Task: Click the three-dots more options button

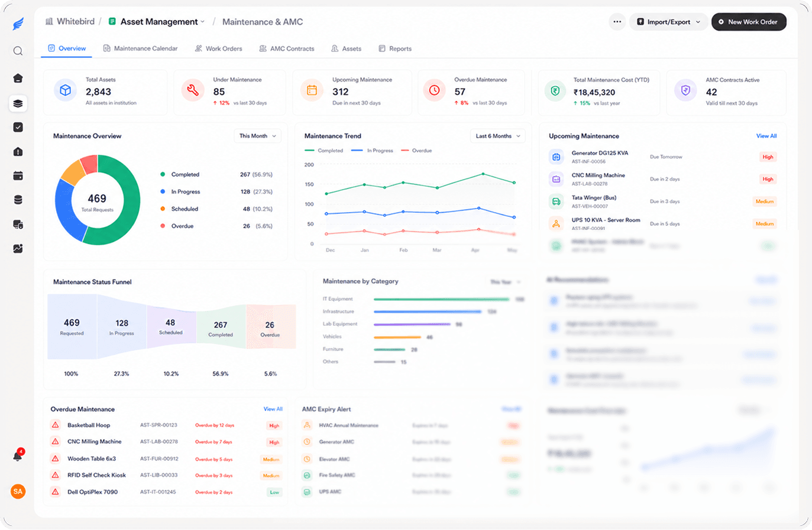Action: pyautogui.click(x=617, y=22)
